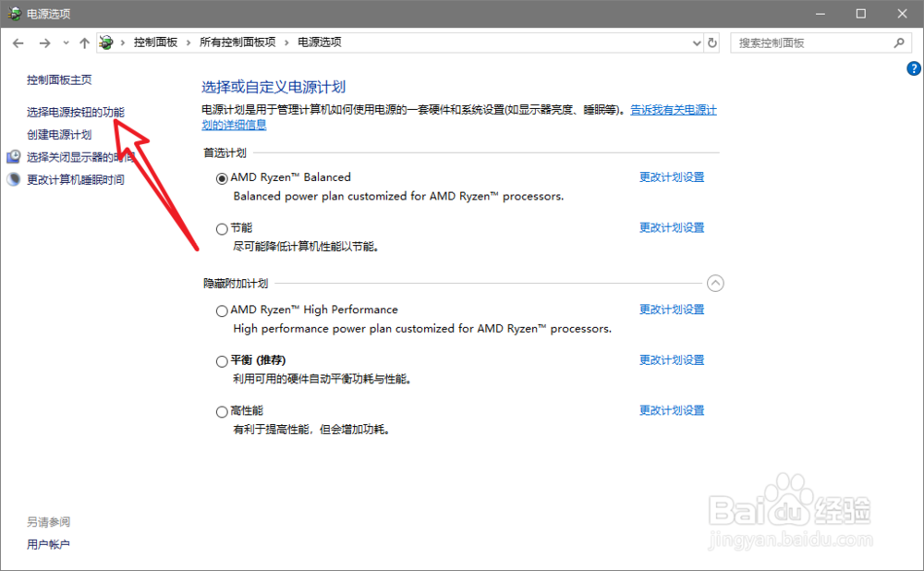Open 控制面板主页 link
Image resolution: width=924 pixels, height=571 pixels.
pyautogui.click(x=59, y=80)
